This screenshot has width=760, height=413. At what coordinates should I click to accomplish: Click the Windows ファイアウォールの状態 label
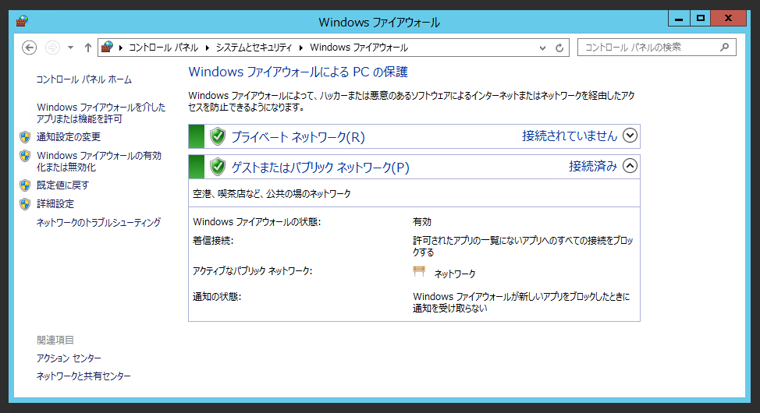256,222
